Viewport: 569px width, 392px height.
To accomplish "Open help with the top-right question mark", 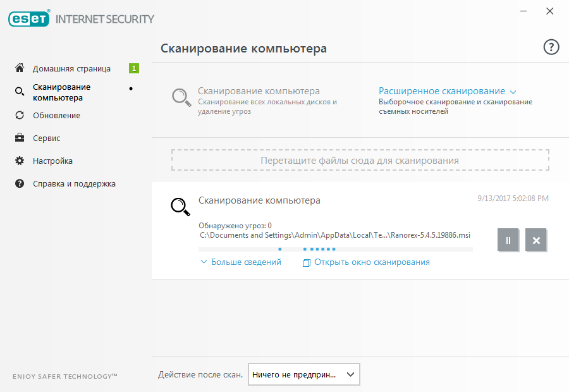I will [x=551, y=47].
